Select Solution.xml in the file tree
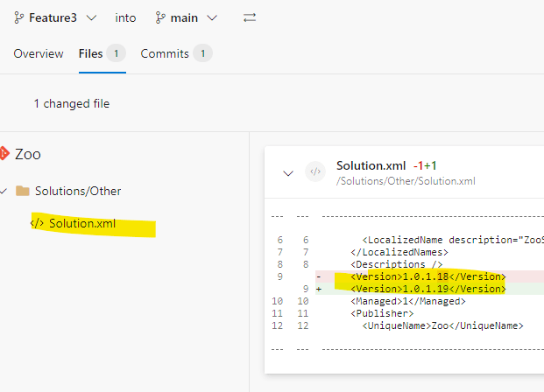Image resolution: width=544 pixels, height=392 pixels. pyautogui.click(x=82, y=223)
